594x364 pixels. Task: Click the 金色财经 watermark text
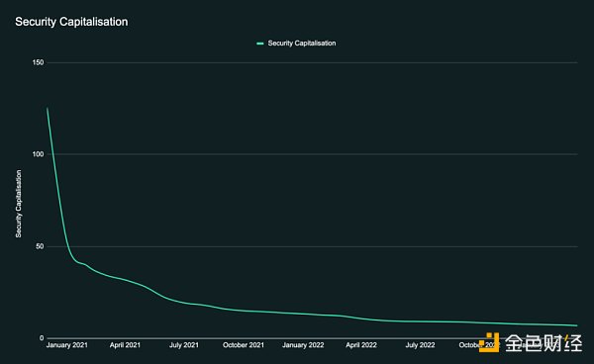pyautogui.click(x=544, y=343)
